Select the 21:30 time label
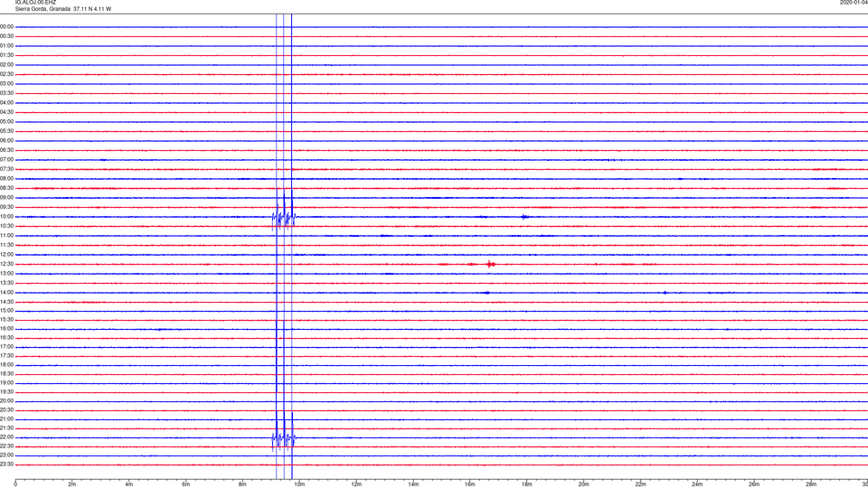Viewport: 868px width, 488px height. point(6,428)
